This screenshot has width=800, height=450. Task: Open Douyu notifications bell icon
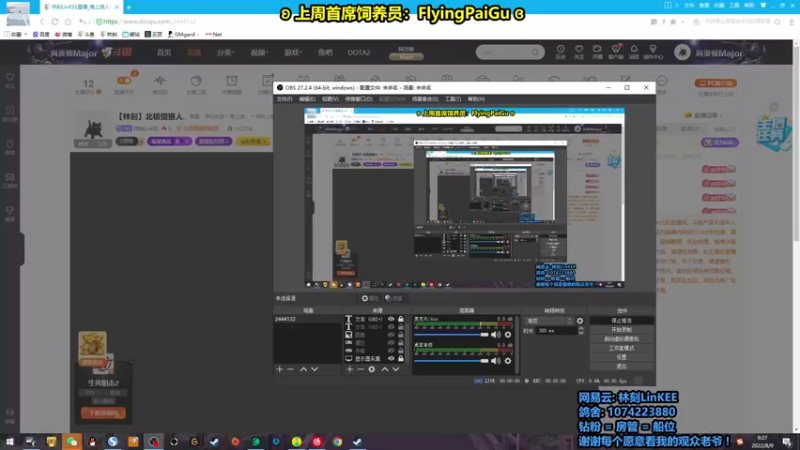click(634, 51)
